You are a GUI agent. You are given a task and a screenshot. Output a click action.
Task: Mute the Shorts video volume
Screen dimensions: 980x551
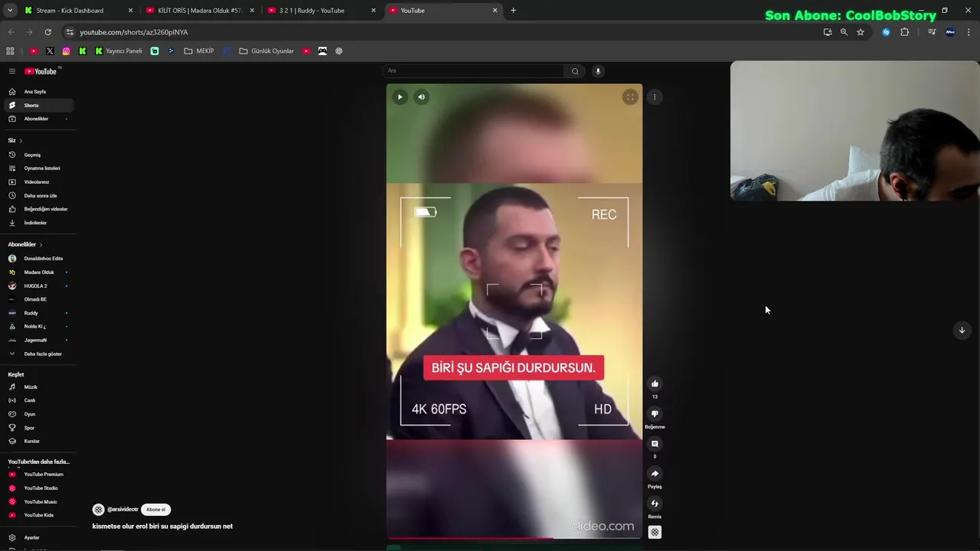pyautogui.click(x=421, y=97)
